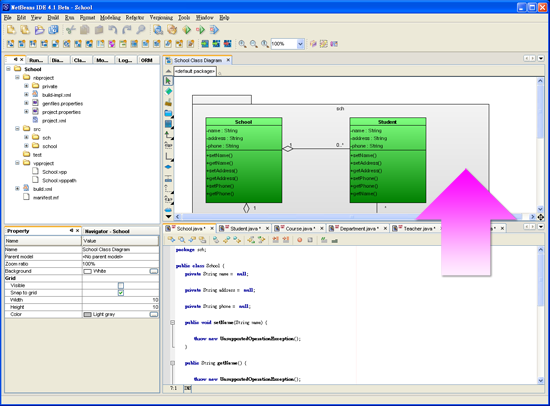
Task: Collapse the setName method code fold
Action: pos(173,322)
